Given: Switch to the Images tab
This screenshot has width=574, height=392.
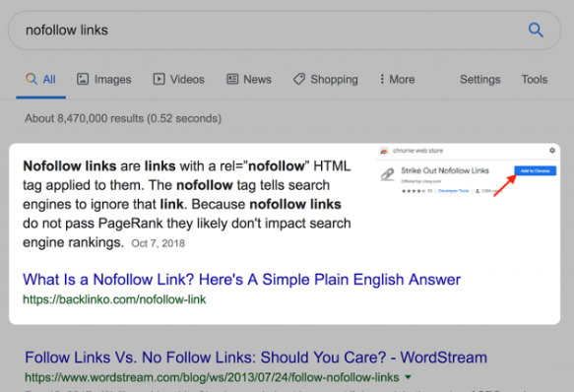Looking at the screenshot, I should [104, 79].
